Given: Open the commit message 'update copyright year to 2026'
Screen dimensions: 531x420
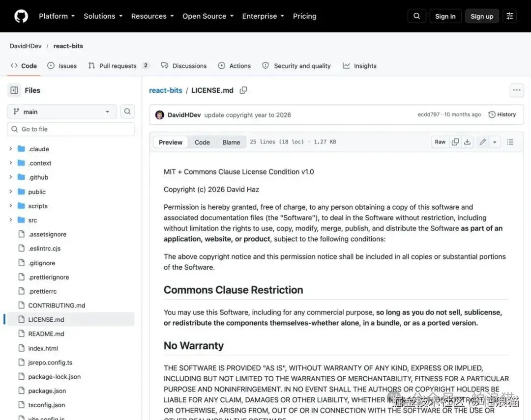Looking at the screenshot, I should click(x=247, y=115).
